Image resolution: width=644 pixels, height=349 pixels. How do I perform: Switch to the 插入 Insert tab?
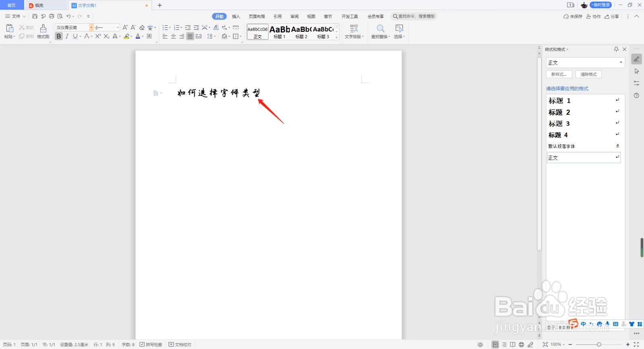[x=236, y=17]
